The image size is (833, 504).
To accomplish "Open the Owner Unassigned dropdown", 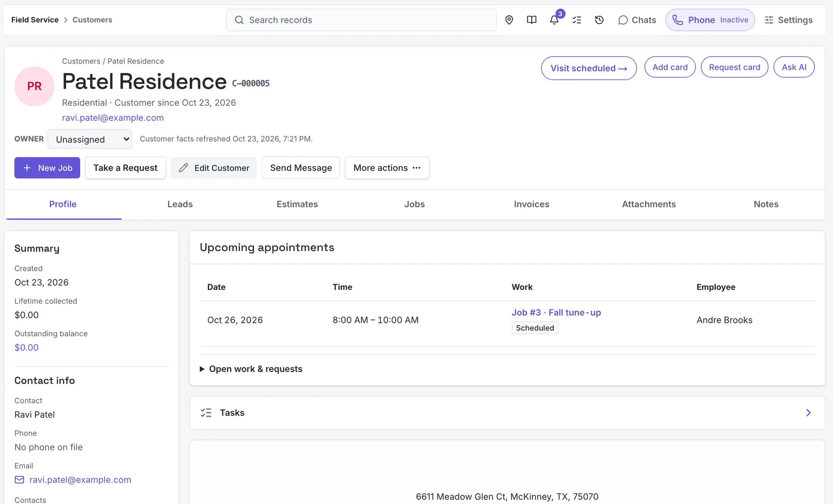I will pyautogui.click(x=90, y=139).
